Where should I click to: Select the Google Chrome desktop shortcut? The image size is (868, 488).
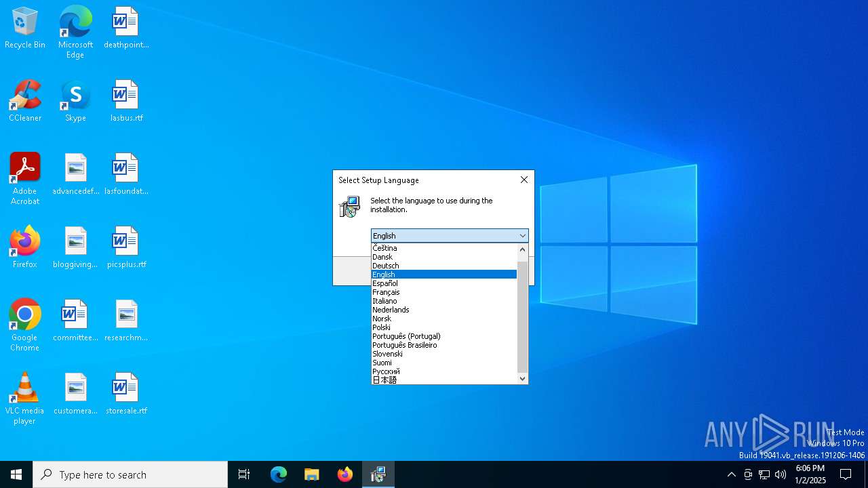click(x=25, y=325)
